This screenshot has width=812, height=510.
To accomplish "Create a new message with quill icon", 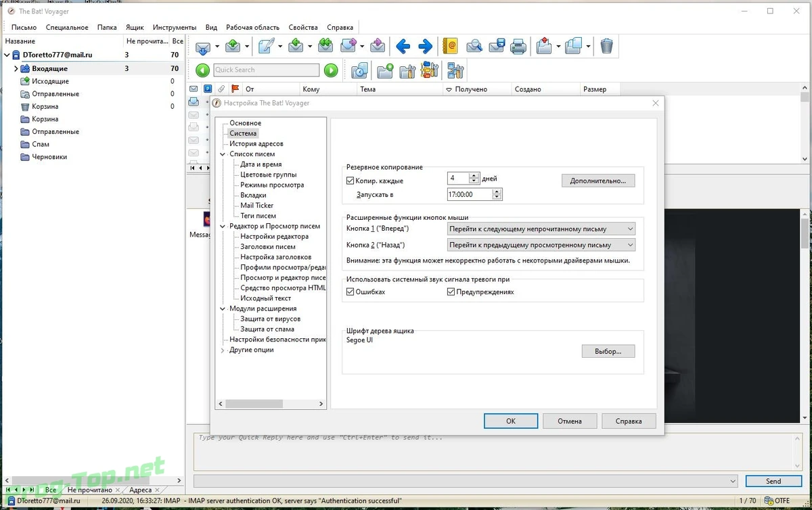I will [x=266, y=46].
